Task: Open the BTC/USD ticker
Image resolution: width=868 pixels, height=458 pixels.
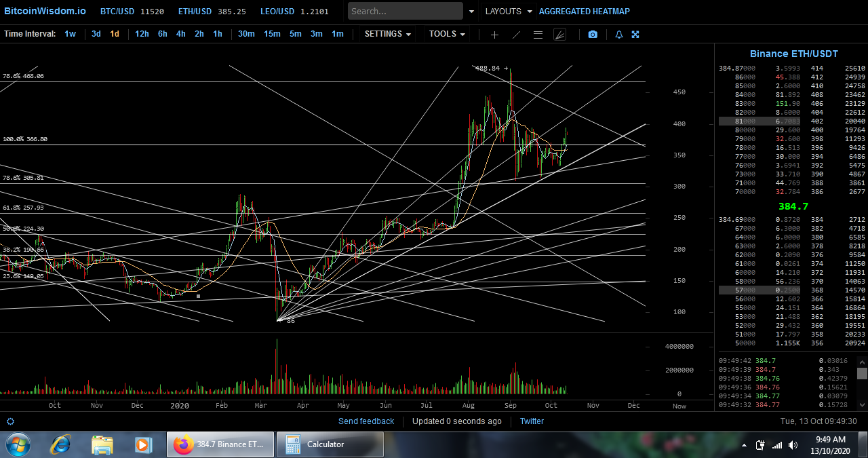Action: click(132, 12)
